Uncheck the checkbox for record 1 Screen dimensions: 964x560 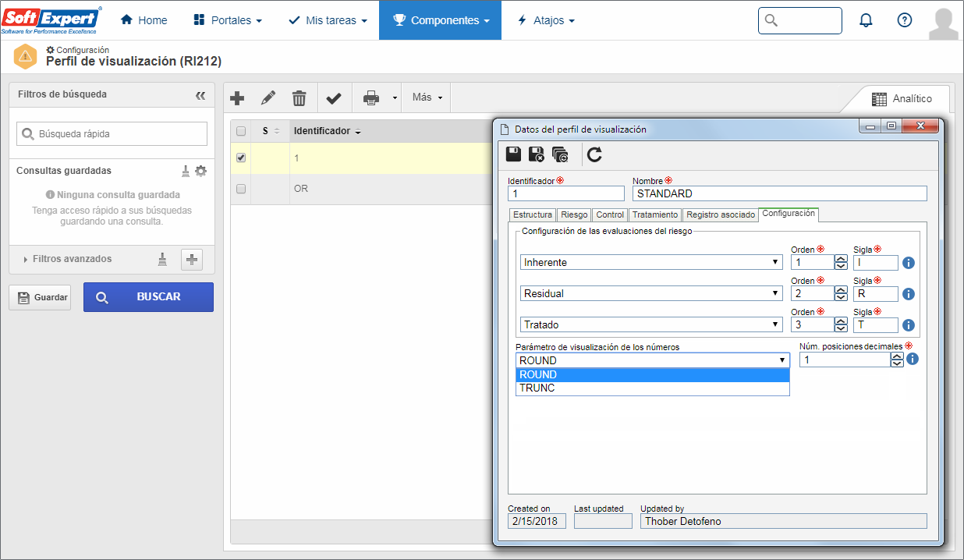(x=241, y=158)
